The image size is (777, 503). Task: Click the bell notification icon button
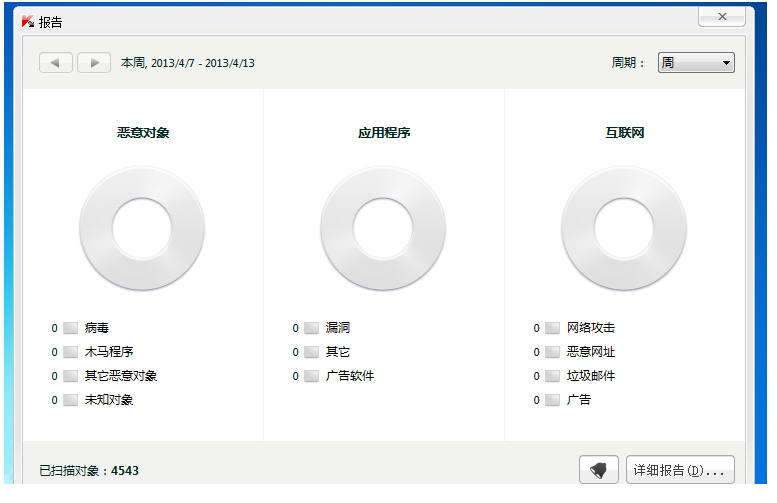599,470
